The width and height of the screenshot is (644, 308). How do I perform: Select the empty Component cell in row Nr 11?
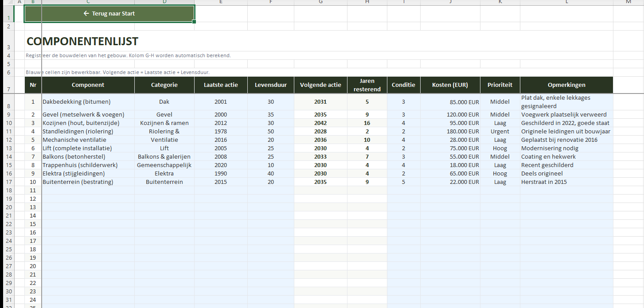click(x=88, y=191)
